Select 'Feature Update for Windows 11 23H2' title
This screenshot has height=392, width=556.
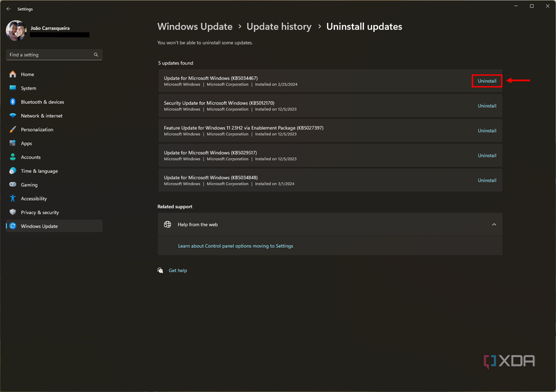pos(243,127)
